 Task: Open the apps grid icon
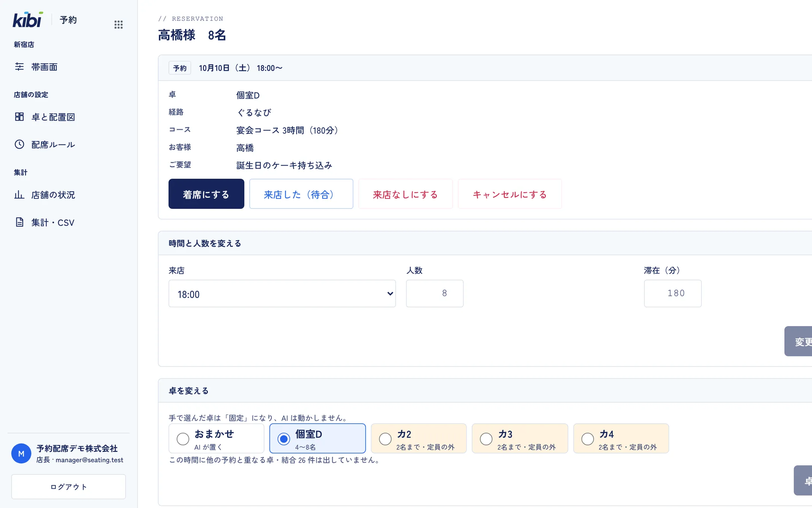[118, 24]
